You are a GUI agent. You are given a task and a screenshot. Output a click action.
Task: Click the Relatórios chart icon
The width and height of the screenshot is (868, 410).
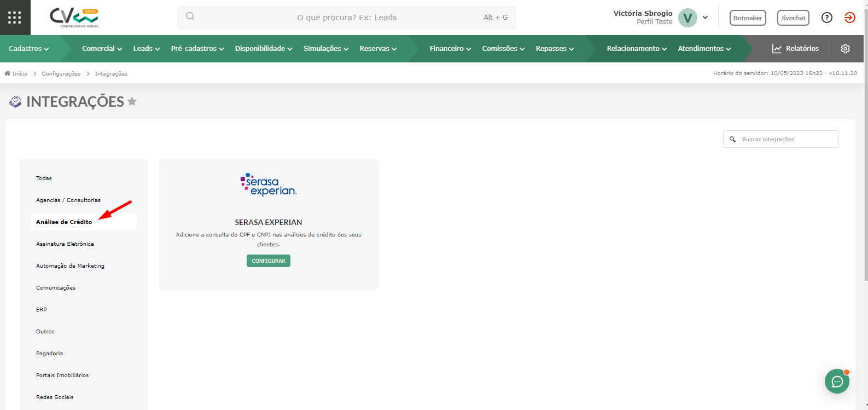(x=777, y=49)
